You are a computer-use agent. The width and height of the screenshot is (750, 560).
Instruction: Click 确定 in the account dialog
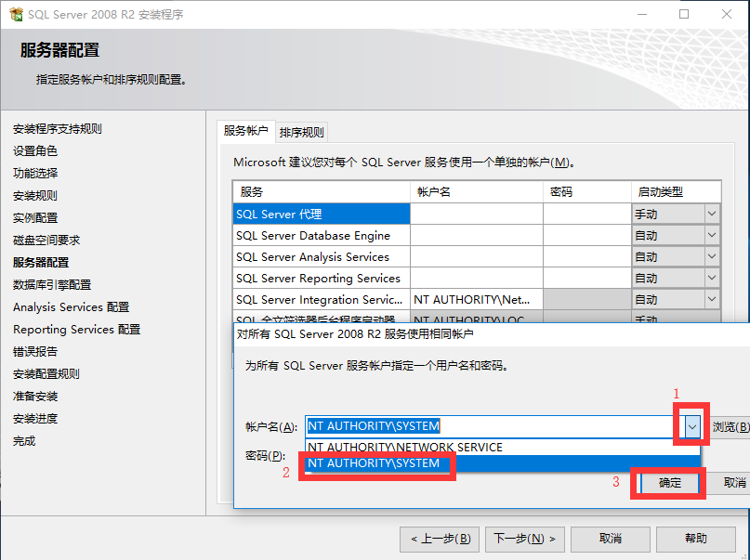pyautogui.click(x=669, y=483)
